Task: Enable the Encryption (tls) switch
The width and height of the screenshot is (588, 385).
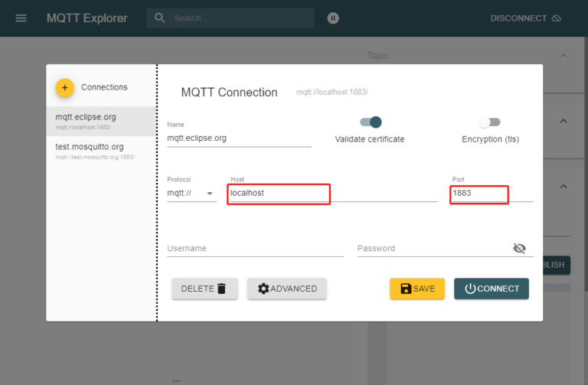Action: pos(489,122)
